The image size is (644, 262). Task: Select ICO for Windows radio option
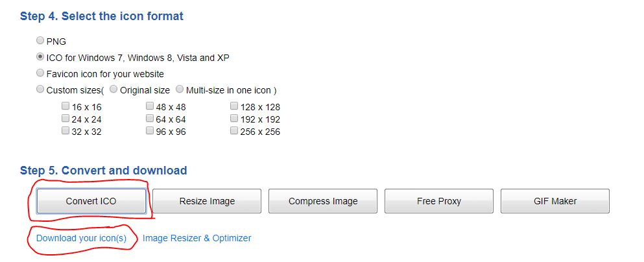point(41,57)
